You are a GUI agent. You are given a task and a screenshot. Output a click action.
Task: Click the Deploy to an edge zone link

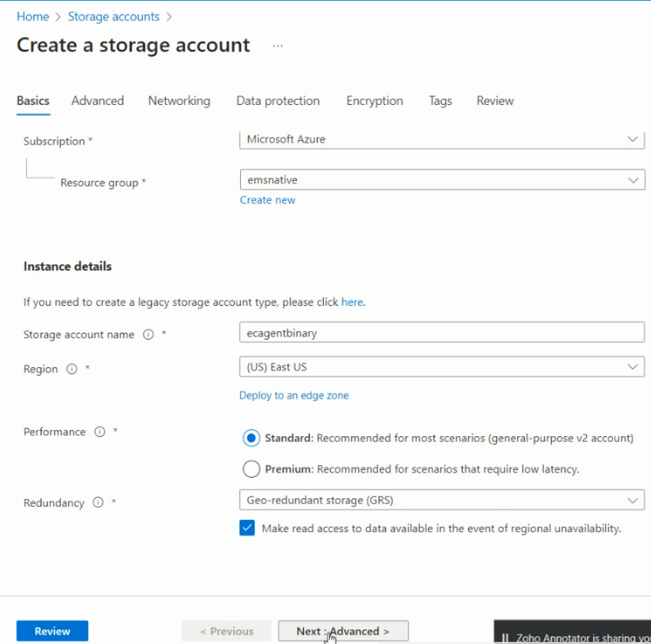[293, 396]
